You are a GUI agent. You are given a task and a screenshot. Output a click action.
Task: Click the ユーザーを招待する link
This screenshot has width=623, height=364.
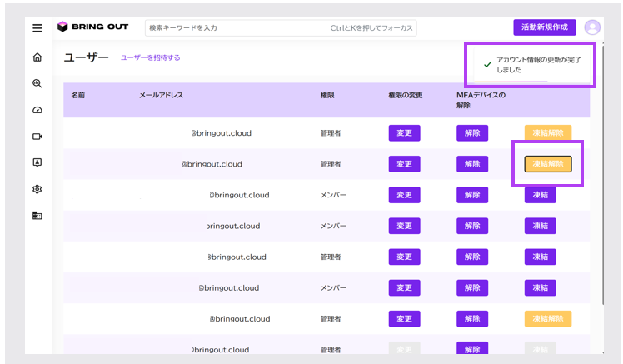[x=150, y=58]
